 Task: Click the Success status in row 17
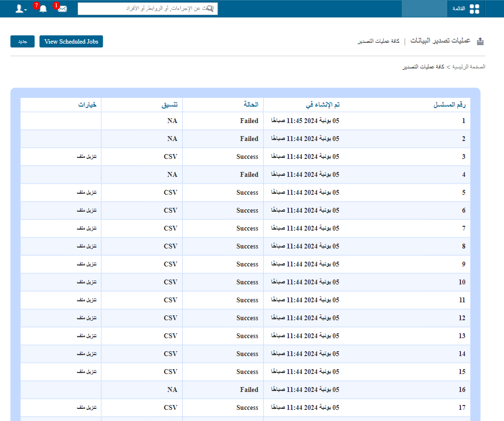247,407
